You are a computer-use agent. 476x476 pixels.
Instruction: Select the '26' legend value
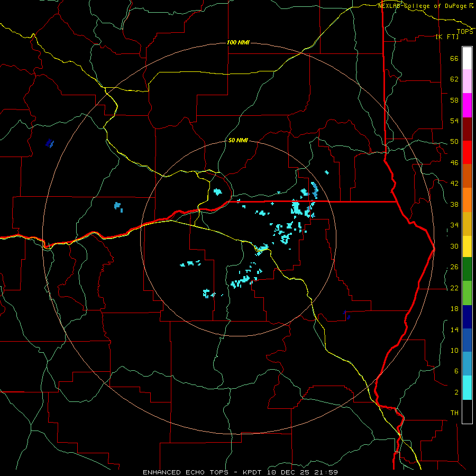[454, 267]
